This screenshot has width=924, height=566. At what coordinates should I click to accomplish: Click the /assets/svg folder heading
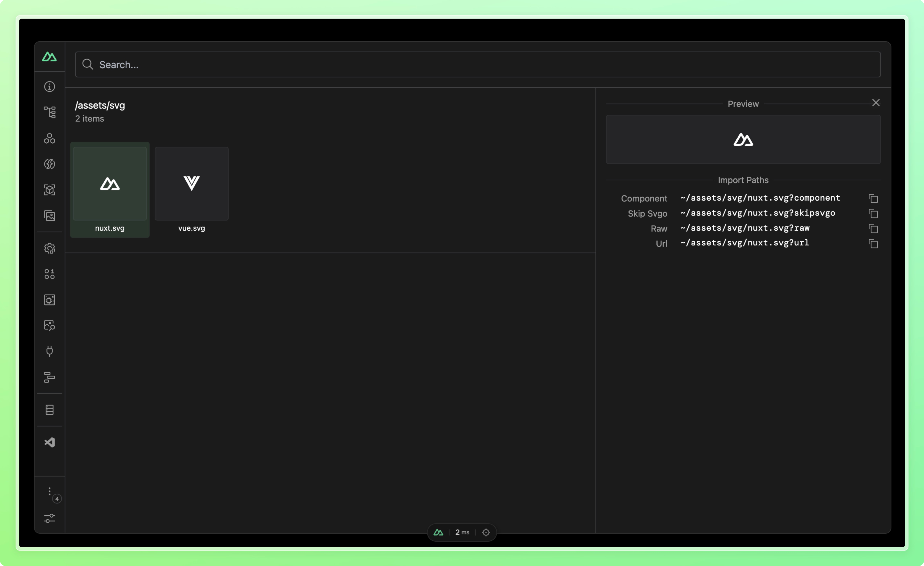click(x=100, y=105)
